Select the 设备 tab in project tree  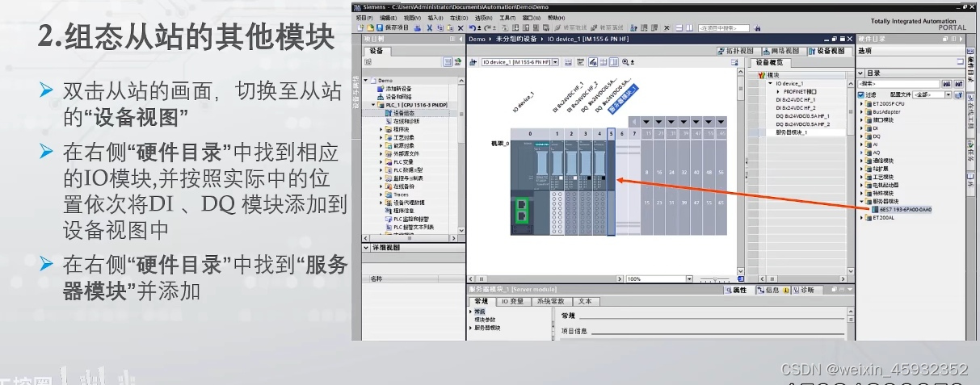point(376,51)
